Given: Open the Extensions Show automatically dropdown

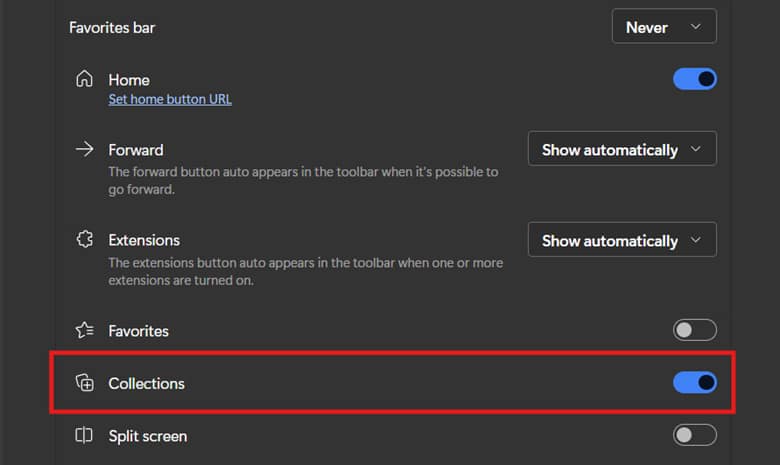Looking at the screenshot, I should 622,240.
